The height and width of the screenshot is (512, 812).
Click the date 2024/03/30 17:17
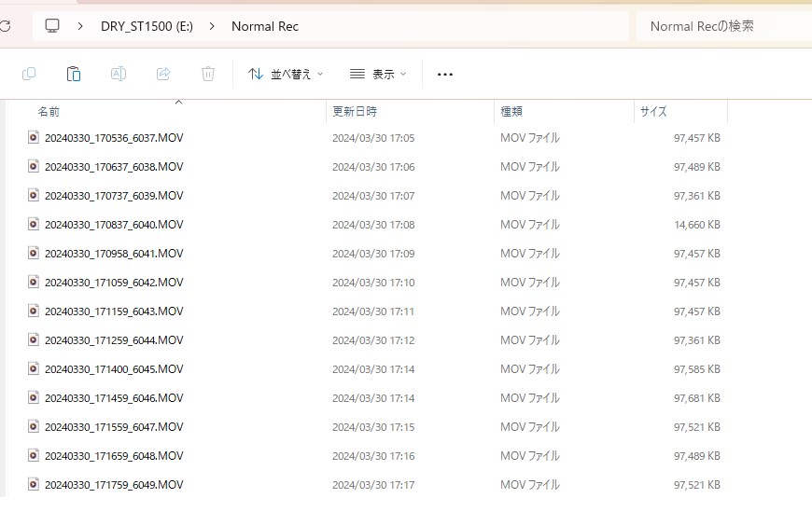pyautogui.click(x=373, y=485)
